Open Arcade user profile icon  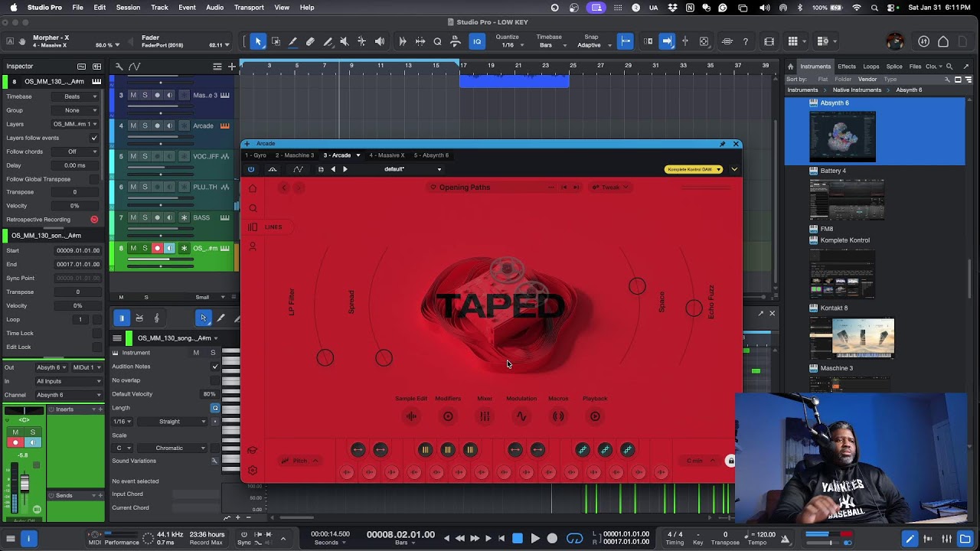tap(253, 246)
